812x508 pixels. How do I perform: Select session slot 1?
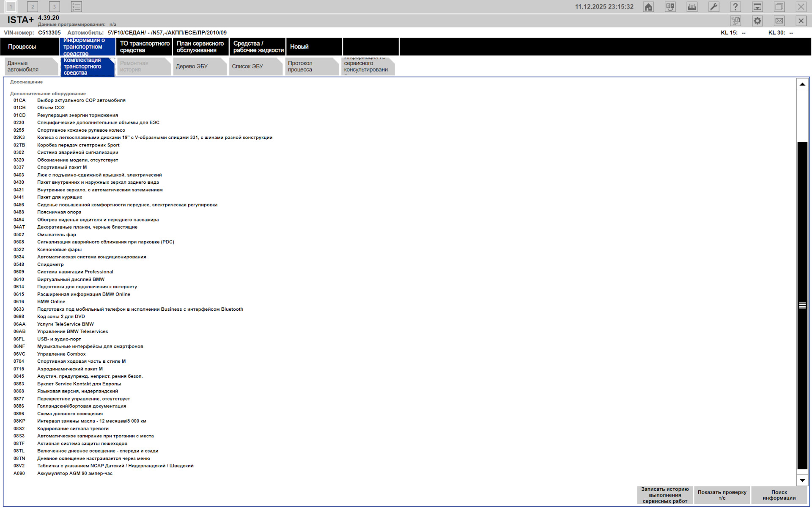click(x=11, y=7)
